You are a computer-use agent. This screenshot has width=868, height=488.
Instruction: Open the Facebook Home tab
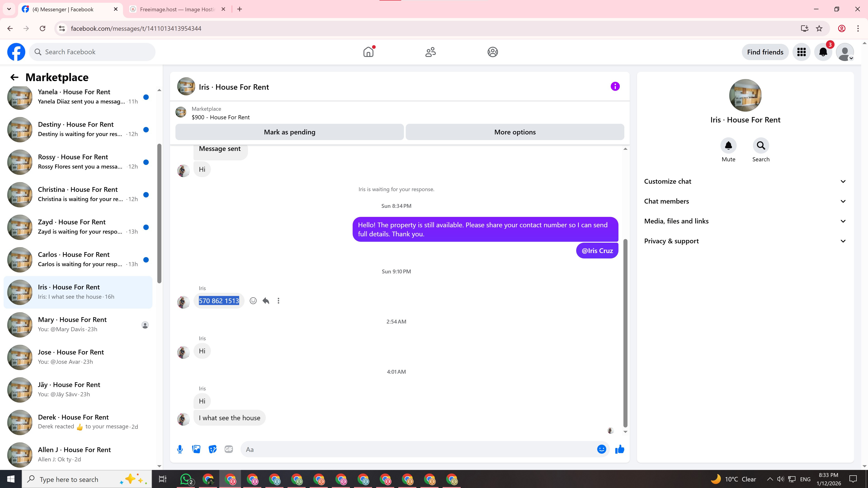coord(368,52)
